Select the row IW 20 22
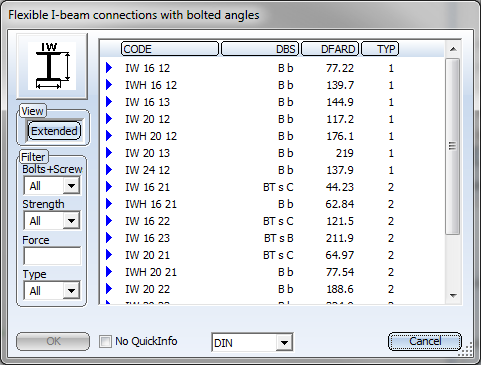 [273, 289]
